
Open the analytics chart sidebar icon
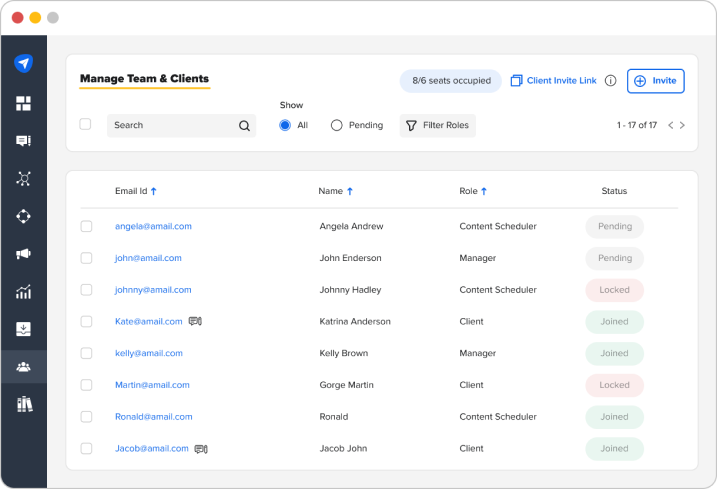tap(23, 291)
